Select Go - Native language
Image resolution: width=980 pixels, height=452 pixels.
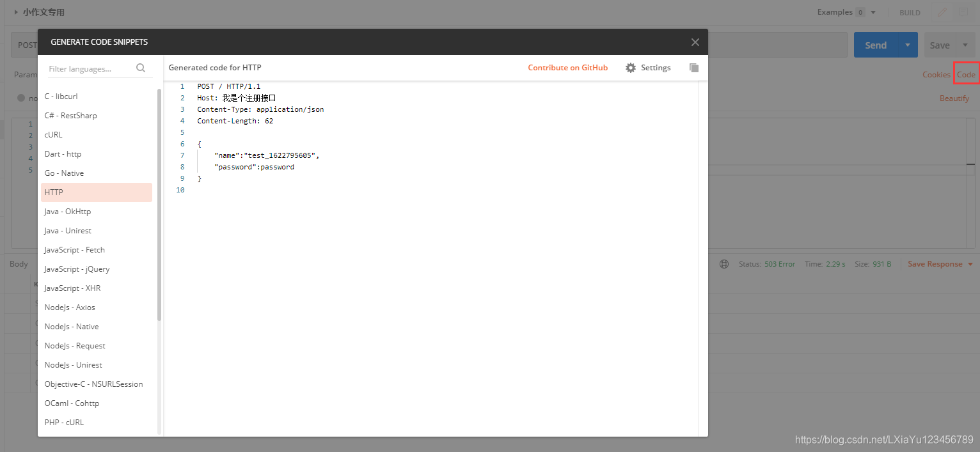[x=97, y=173]
